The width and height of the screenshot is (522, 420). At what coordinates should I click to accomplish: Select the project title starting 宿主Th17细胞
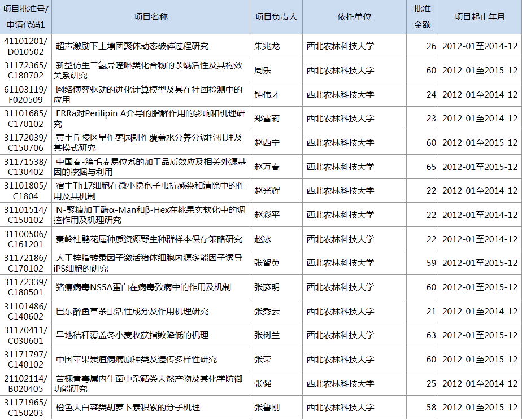point(150,191)
